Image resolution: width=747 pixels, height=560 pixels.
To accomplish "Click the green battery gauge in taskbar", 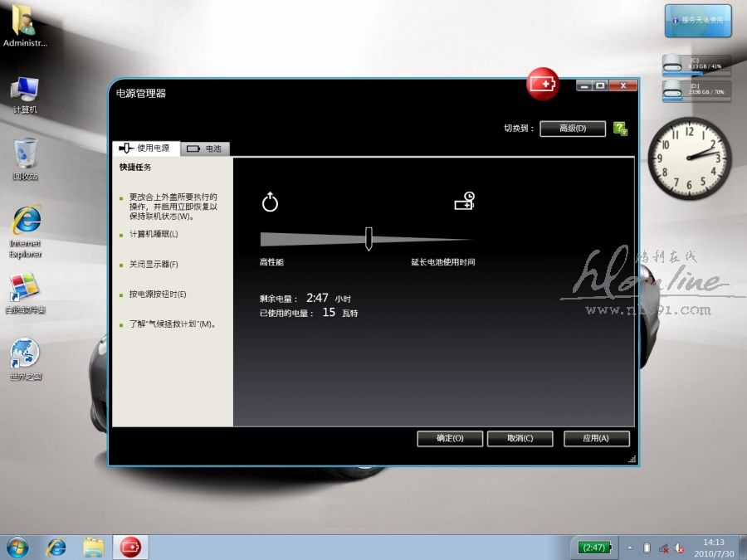I will 594,548.
